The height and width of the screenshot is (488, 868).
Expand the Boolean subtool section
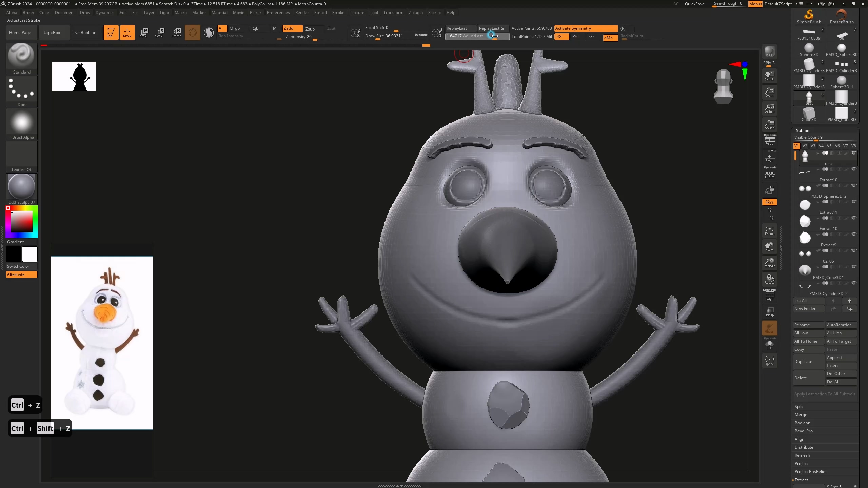click(802, 423)
